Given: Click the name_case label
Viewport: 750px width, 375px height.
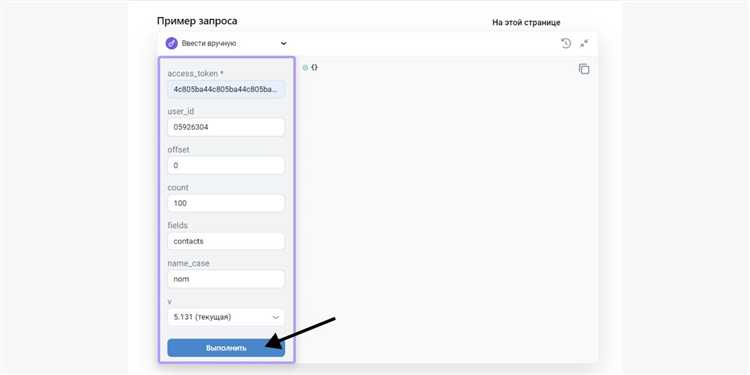Looking at the screenshot, I should point(188,263).
